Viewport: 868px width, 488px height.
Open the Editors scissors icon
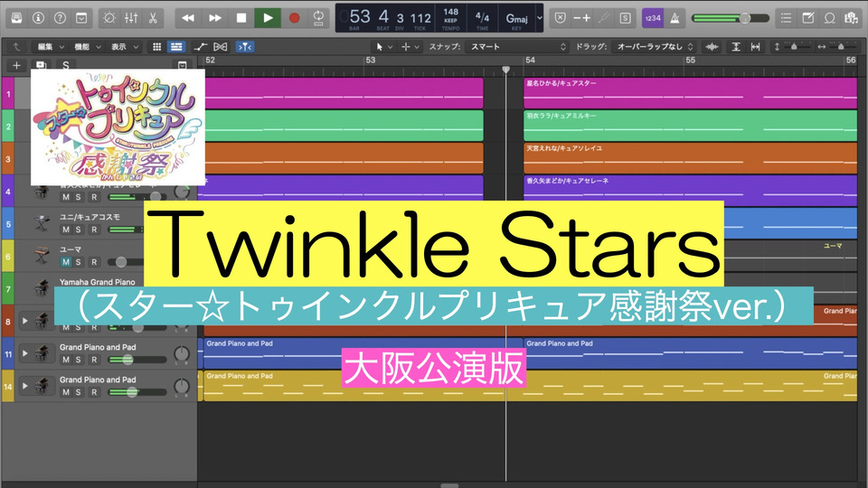(153, 18)
